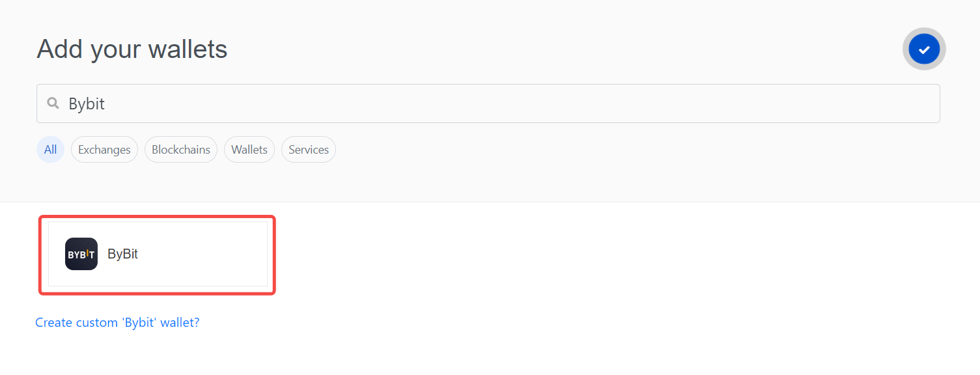The image size is (980, 375).
Task: Select the ByBit exchange card
Action: pyautogui.click(x=158, y=254)
